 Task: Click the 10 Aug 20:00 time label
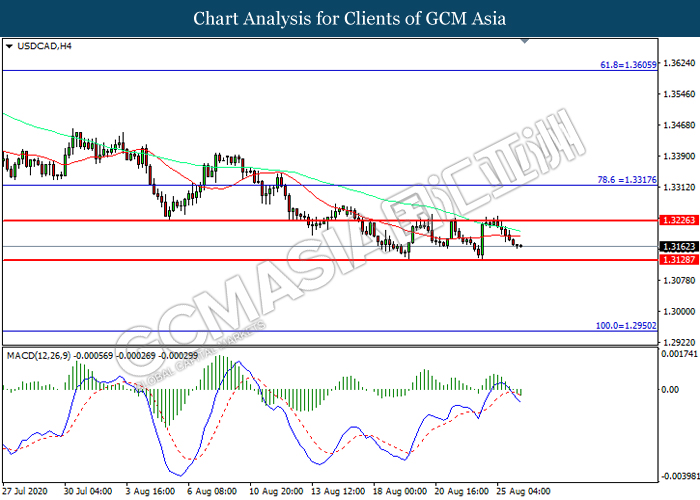pos(276,491)
